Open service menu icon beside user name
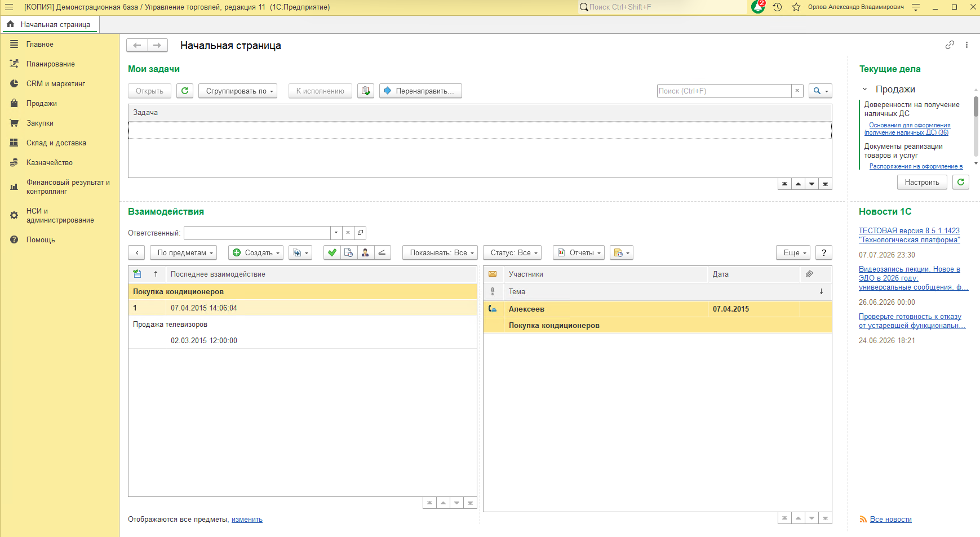The width and height of the screenshot is (980, 537). (x=916, y=7)
